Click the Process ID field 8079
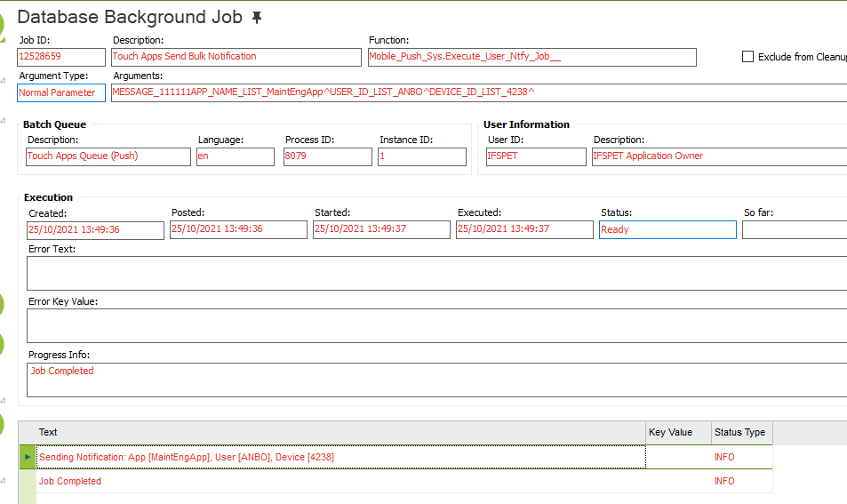 [x=327, y=156]
